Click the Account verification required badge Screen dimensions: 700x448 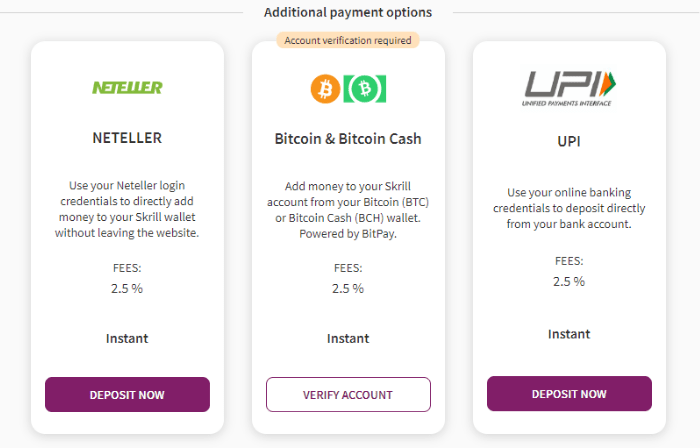[x=348, y=40]
